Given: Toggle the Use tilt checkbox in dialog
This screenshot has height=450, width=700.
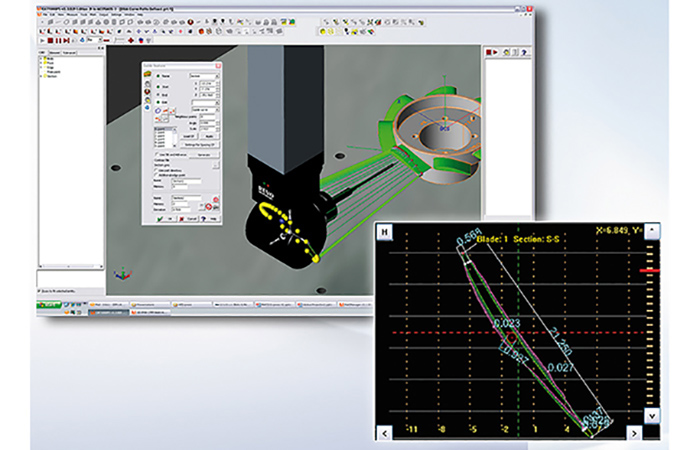Looking at the screenshot, I should (156, 154).
